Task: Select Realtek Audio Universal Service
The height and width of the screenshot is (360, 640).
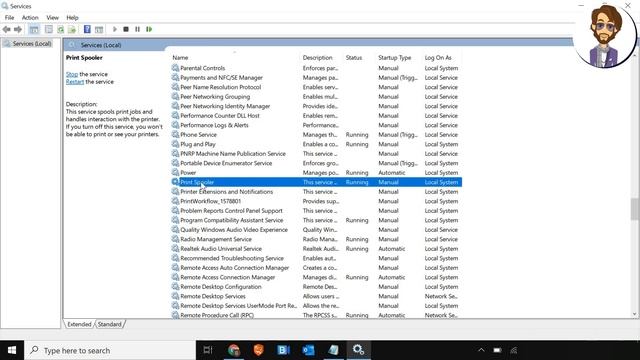Action: pos(316,249)
